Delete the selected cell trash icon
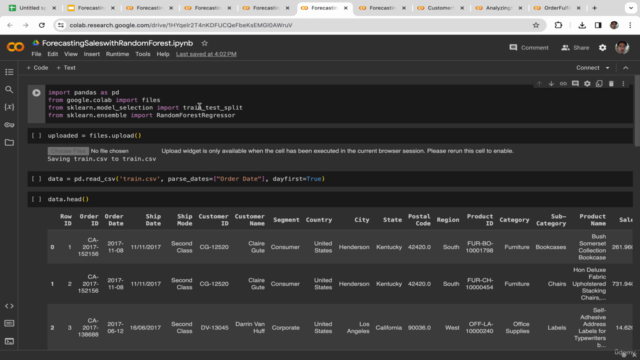640x360 pixels. 611,84
